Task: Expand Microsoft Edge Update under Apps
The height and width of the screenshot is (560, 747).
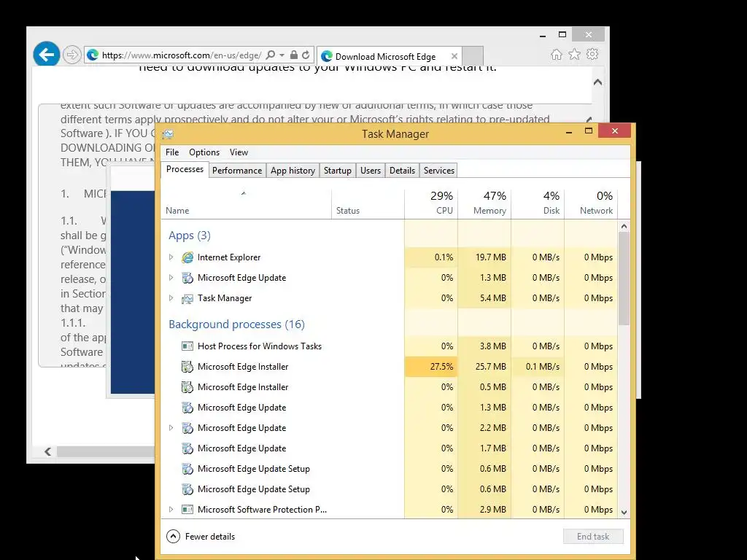Action: [x=171, y=278]
